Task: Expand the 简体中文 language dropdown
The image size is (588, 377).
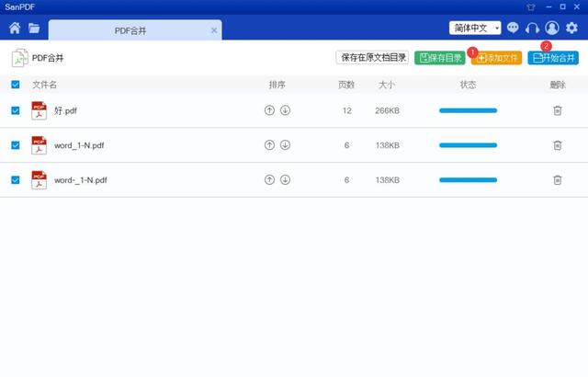Action: [475, 28]
